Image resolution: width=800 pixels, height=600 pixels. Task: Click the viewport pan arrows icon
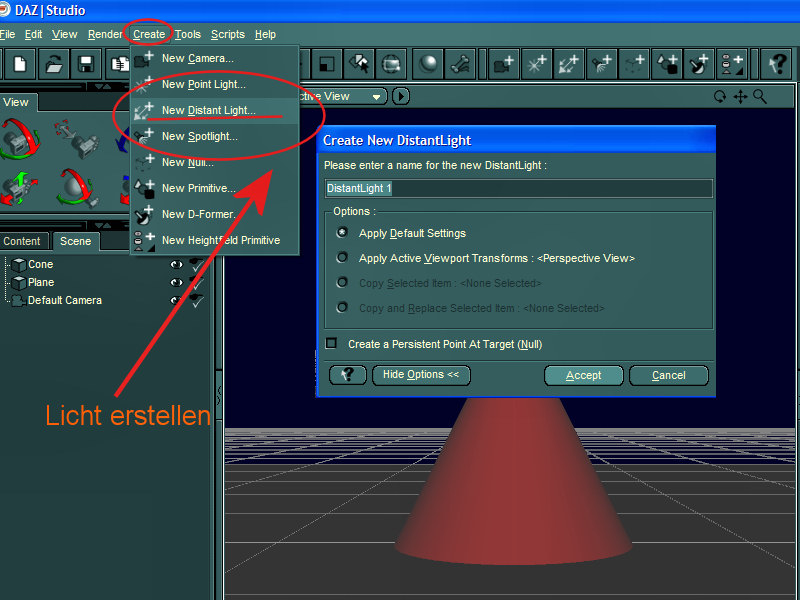pos(740,96)
